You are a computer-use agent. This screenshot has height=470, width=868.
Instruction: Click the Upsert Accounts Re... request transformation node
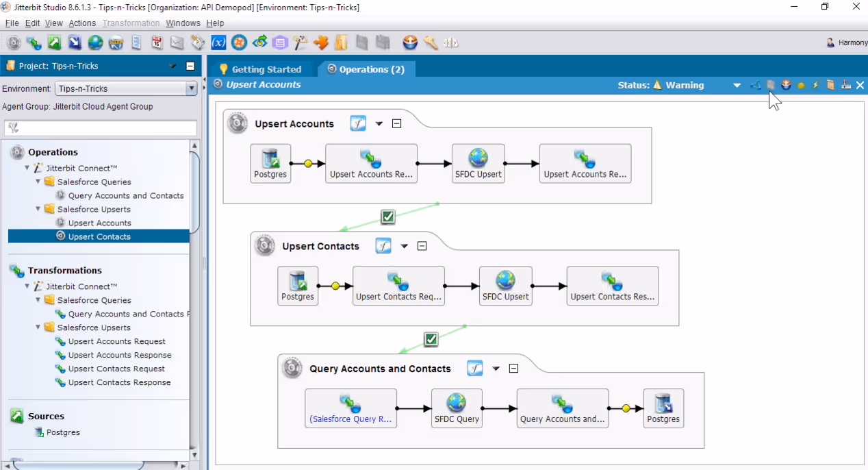[x=372, y=163]
